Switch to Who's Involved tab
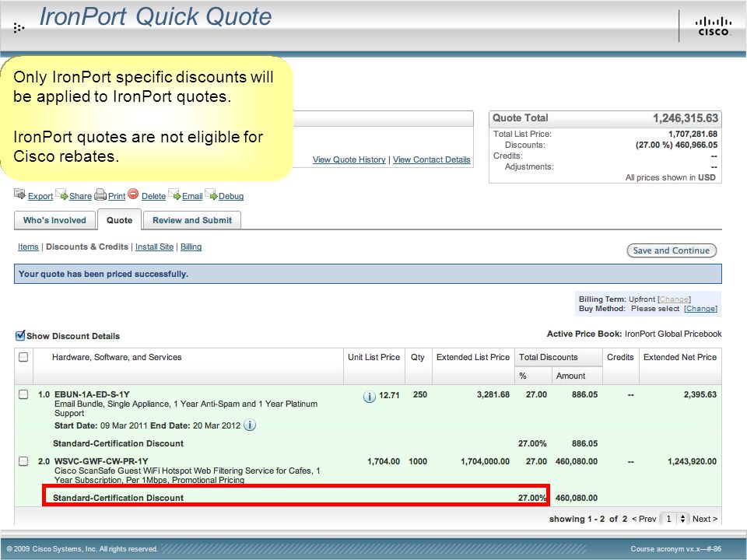This screenshot has height=560, width=747. [54, 220]
